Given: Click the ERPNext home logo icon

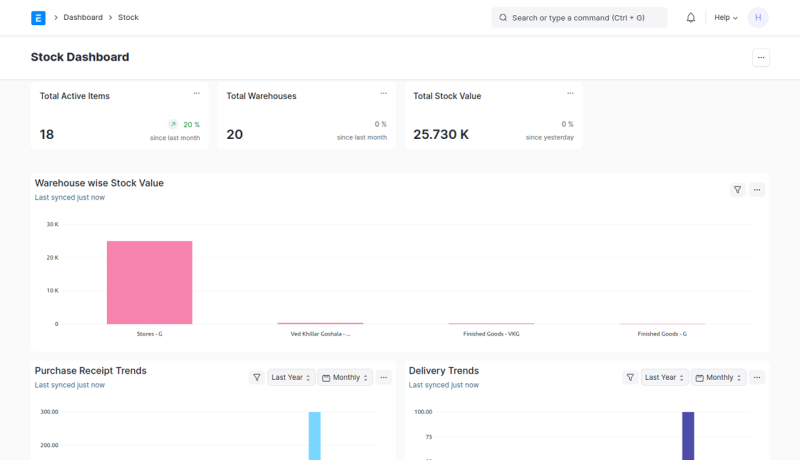Looking at the screenshot, I should (39, 18).
